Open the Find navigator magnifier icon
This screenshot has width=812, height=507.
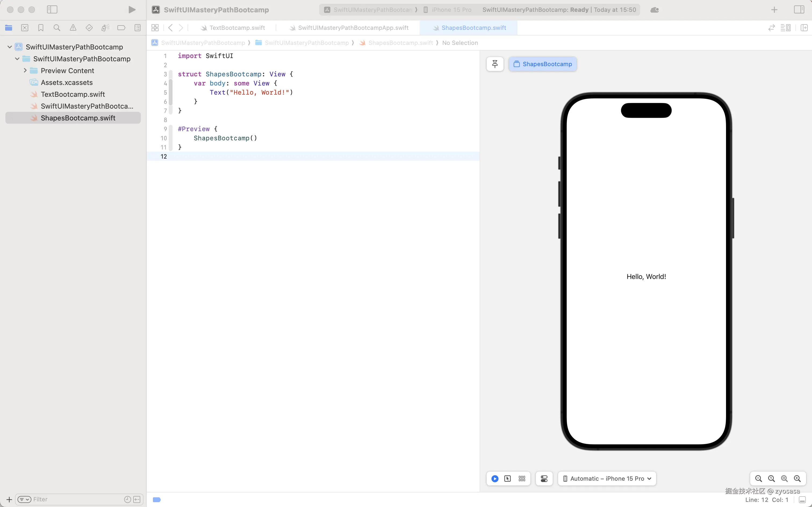pos(57,28)
